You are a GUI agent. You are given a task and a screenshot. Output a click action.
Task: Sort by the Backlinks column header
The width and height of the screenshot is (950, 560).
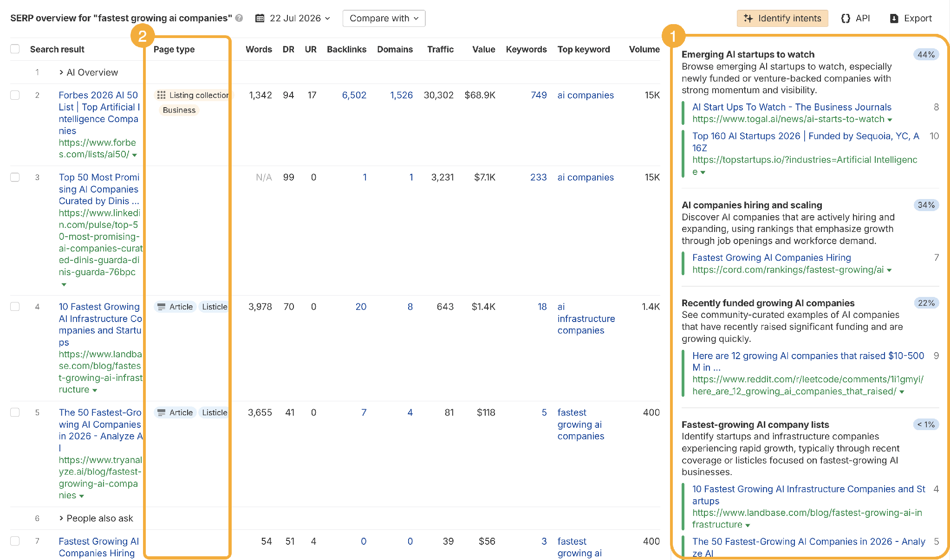(x=346, y=49)
